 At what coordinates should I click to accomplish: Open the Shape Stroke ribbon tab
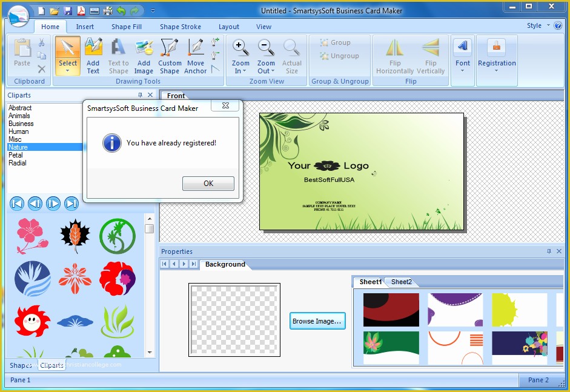coord(181,27)
